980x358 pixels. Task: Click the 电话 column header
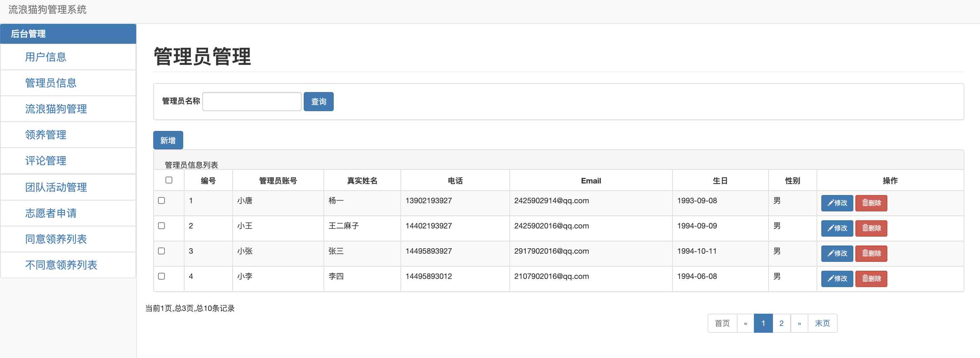point(455,181)
